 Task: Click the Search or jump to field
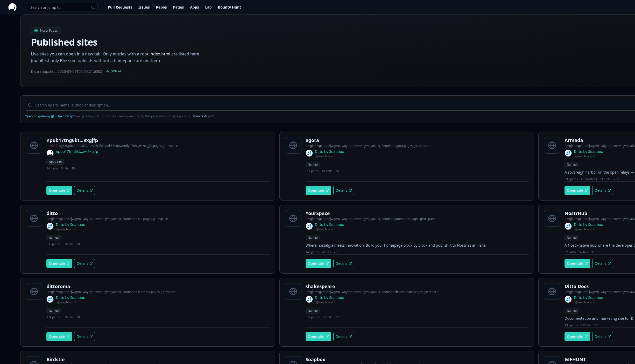[62, 7]
